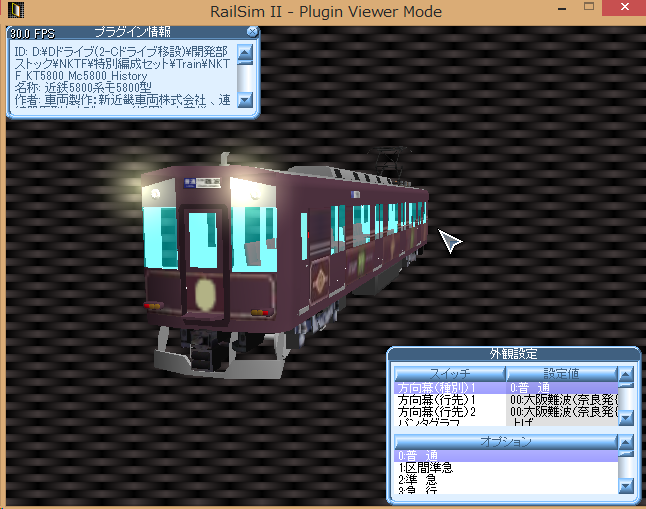This screenshot has height=509, width=646.
Task: Close the RailSim II window
Action: (x=625, y=7)
